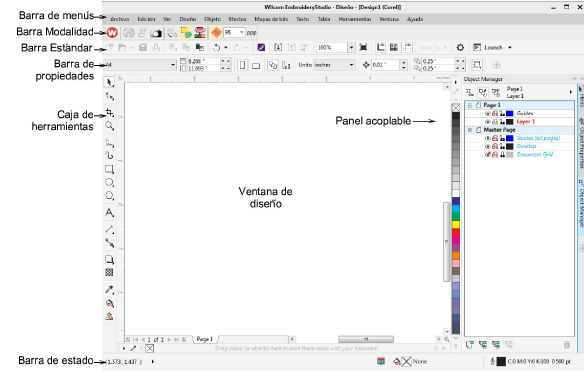The image size is (584, 386).
Task: Select the Polygon tool
Action: [x=109, y=196]
